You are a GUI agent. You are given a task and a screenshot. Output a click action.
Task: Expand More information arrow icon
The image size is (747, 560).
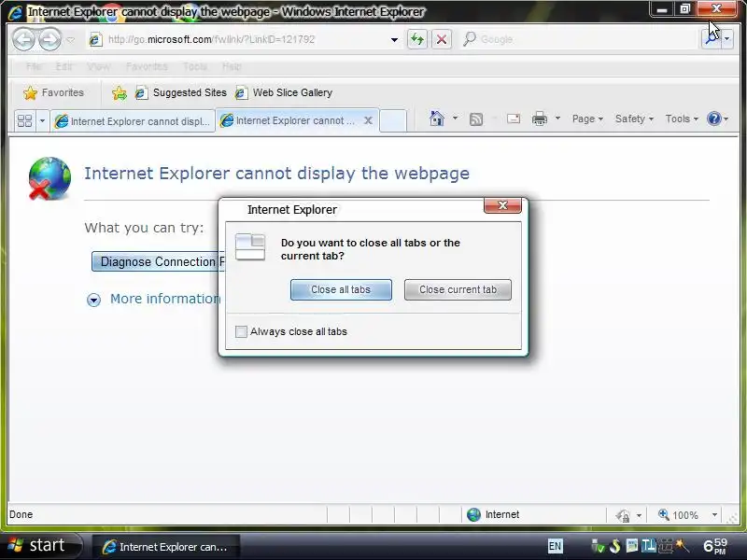(x=94, y=300)
